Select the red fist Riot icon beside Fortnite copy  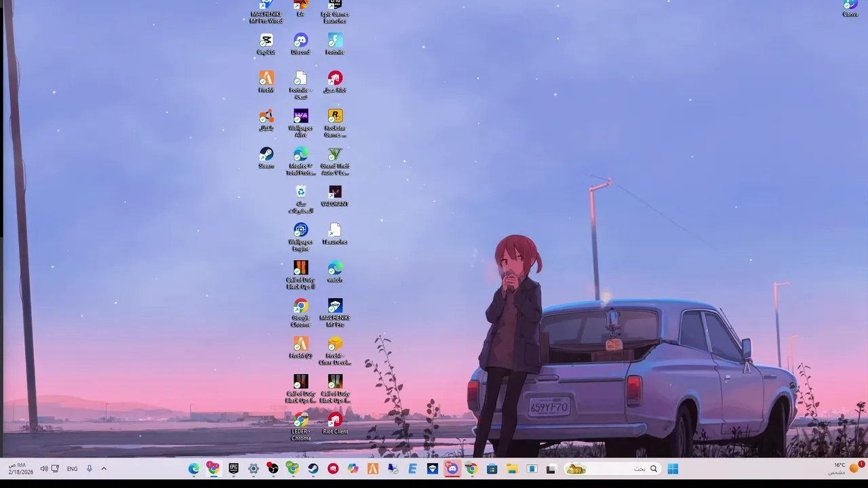(x=335, y=83)
